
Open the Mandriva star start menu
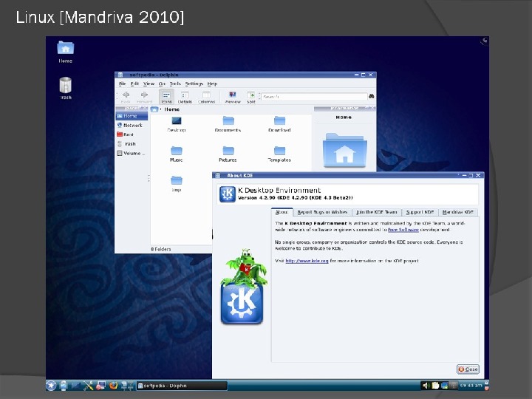pyautogui.click(x=51, y=386)
